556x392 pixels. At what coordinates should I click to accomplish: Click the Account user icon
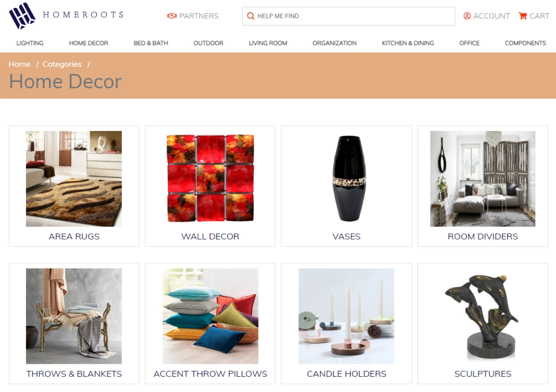coord(467,16)
